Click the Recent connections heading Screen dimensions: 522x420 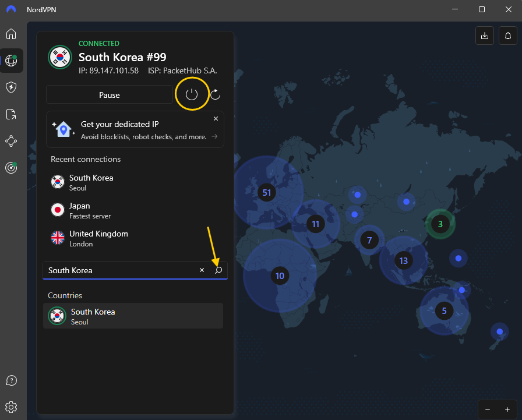click(x=86, y=159)
